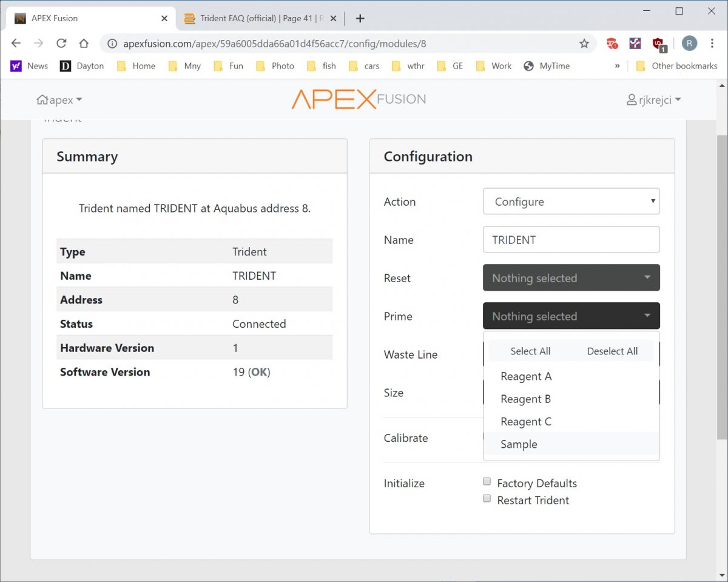Close the APEX Fusion tab

point(164,18)
